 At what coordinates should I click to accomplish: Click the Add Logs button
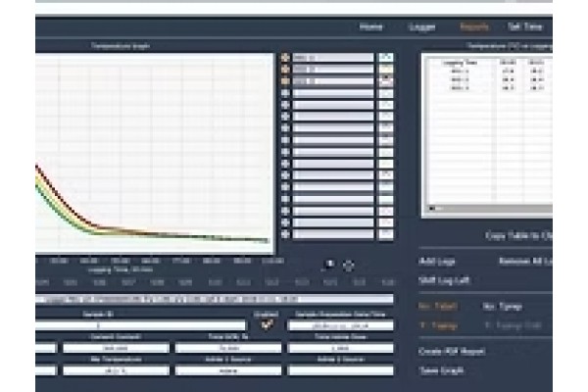(x=437, y=262)
